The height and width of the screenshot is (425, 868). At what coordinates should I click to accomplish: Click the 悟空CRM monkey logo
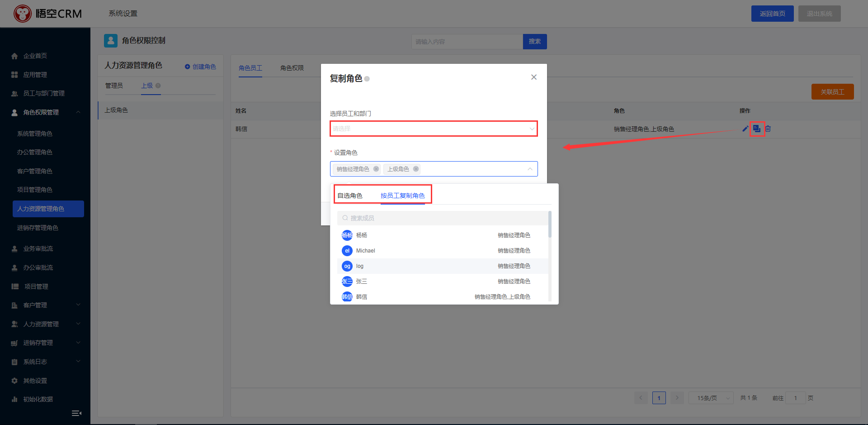[23, 14]
